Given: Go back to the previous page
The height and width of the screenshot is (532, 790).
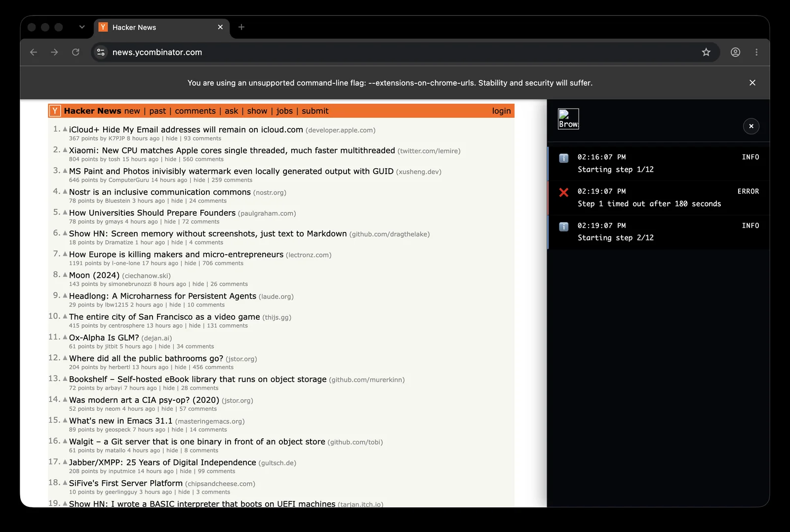Looking at the screenshot, I should (34, 52).
